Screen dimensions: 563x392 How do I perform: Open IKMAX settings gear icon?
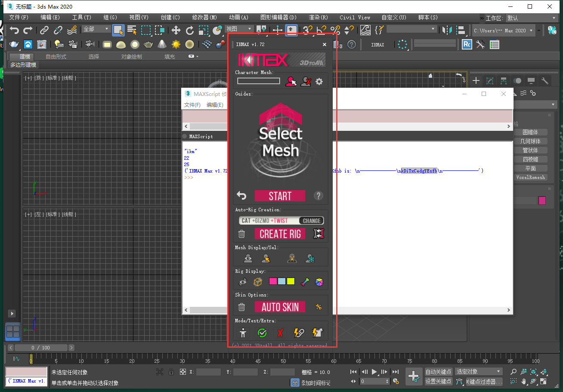[x=319, y=81]
